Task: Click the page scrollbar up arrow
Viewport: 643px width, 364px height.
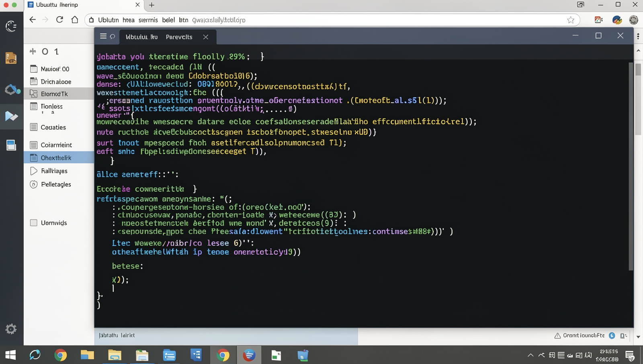Action: point(638,51)
